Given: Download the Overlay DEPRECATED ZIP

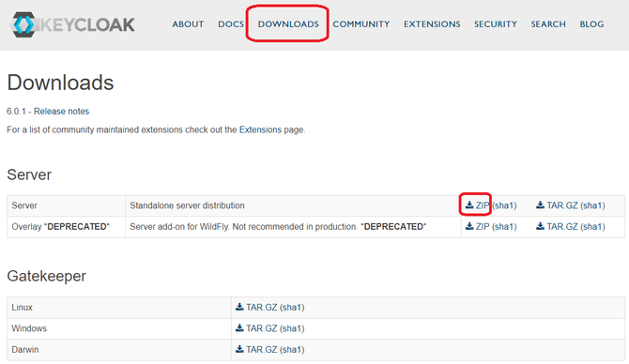Looking at the screenshot, I should click(x=483, y=226).
